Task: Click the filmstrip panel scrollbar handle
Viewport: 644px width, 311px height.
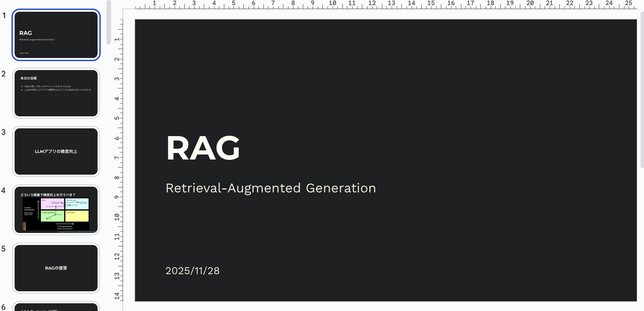Action: [x=108, y=22]
